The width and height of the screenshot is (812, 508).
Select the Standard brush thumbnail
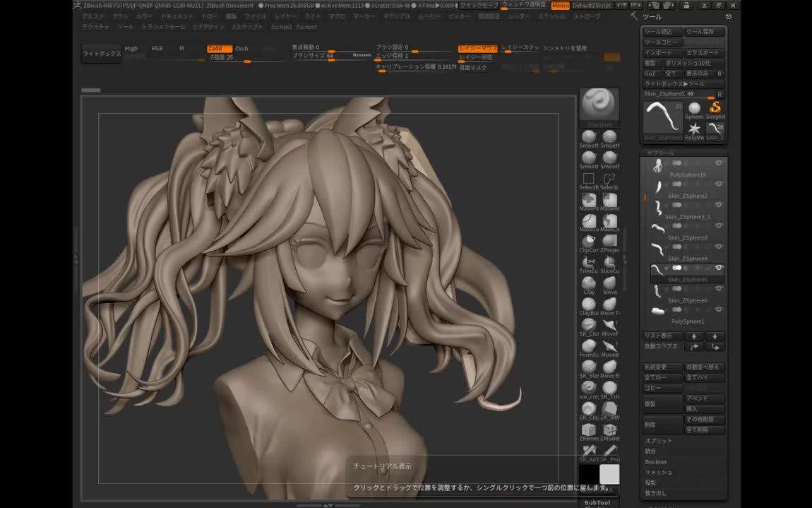pyautogui.click(x=599, y=107)
